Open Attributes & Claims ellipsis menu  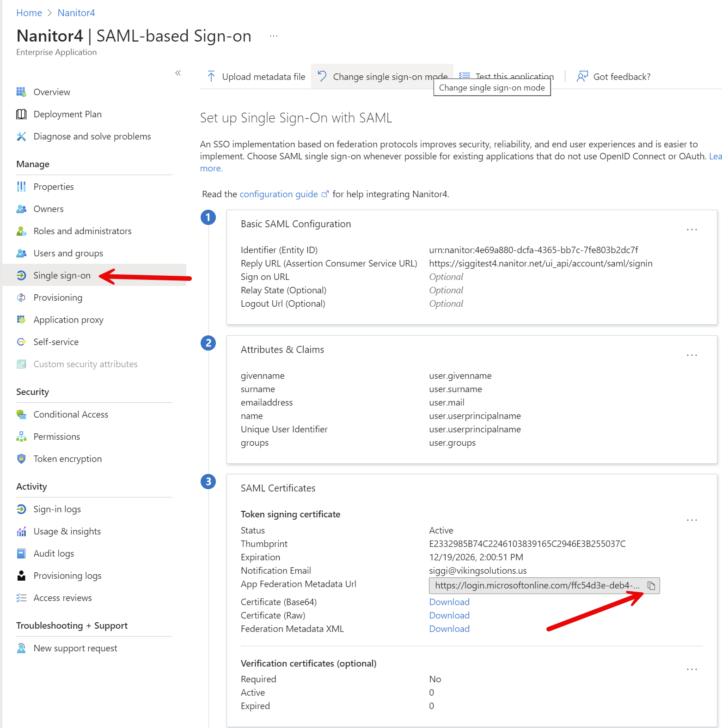691,355
